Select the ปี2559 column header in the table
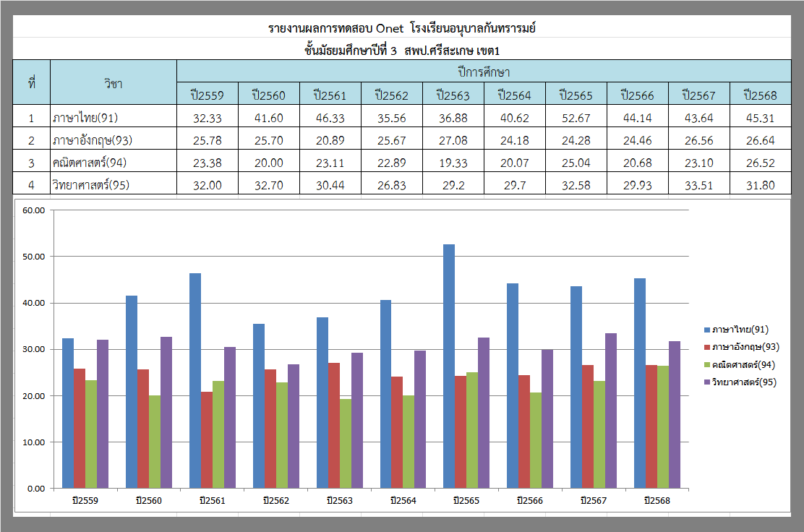The height and width of the screenshot is (532, 804). click(x=208, y=95)
